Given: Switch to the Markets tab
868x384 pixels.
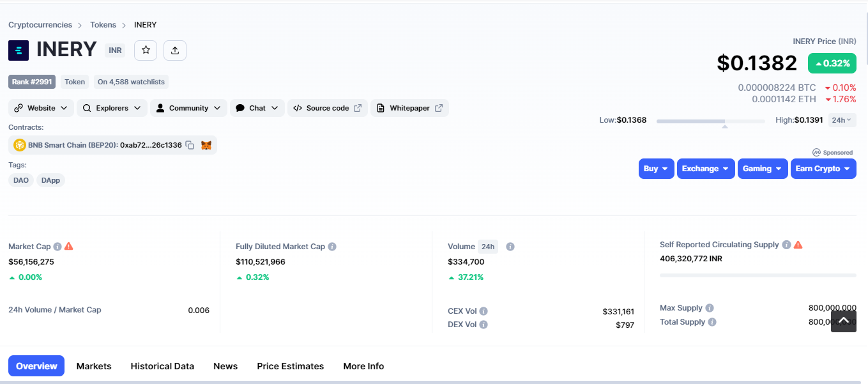Looking at the screenshot, I should (94, 366).
